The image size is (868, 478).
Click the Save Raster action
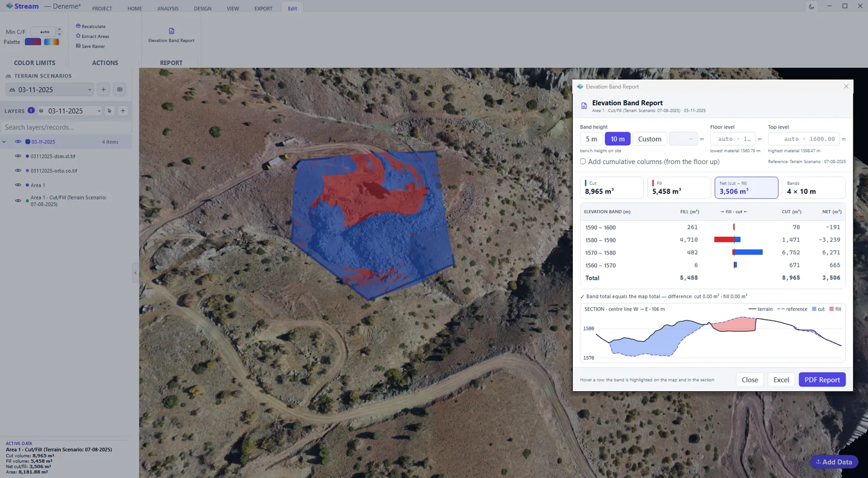point(91,46)
